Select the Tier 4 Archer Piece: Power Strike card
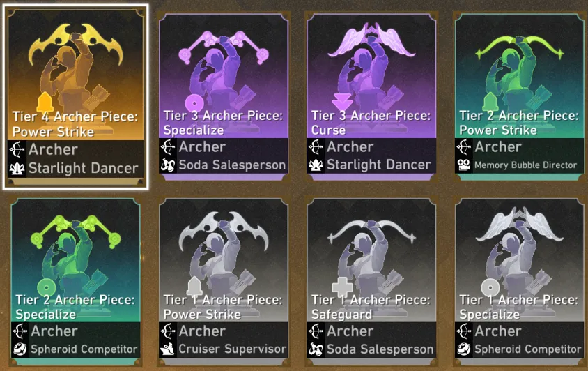The width and height of the screenshot is (588, 371). [x=76, y=97]
